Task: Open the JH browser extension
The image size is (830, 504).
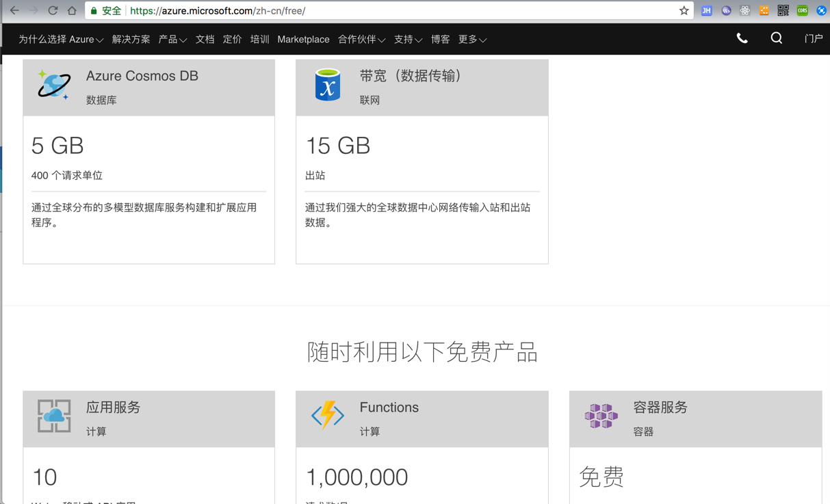Action: pos(707,10)
